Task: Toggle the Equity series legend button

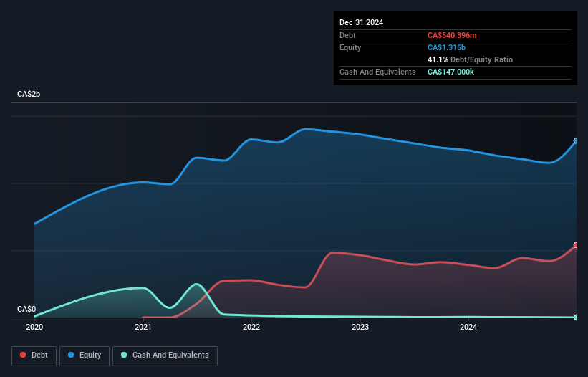Action: 85,355
